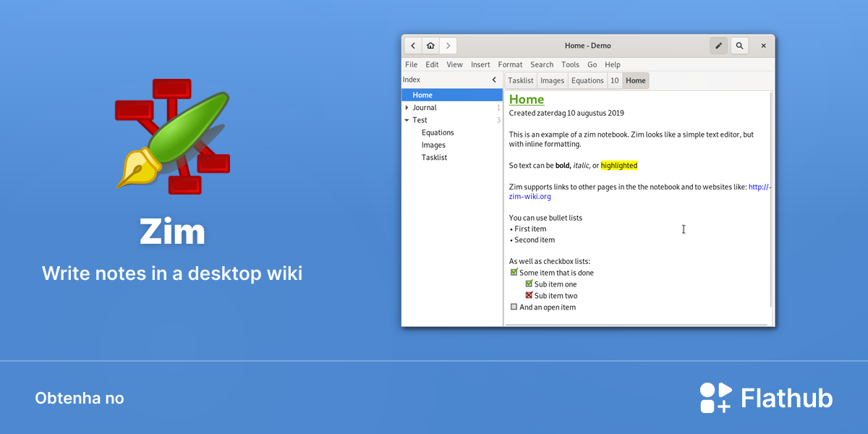Switch to the Tasklist path tab

[x=520, y=80]
